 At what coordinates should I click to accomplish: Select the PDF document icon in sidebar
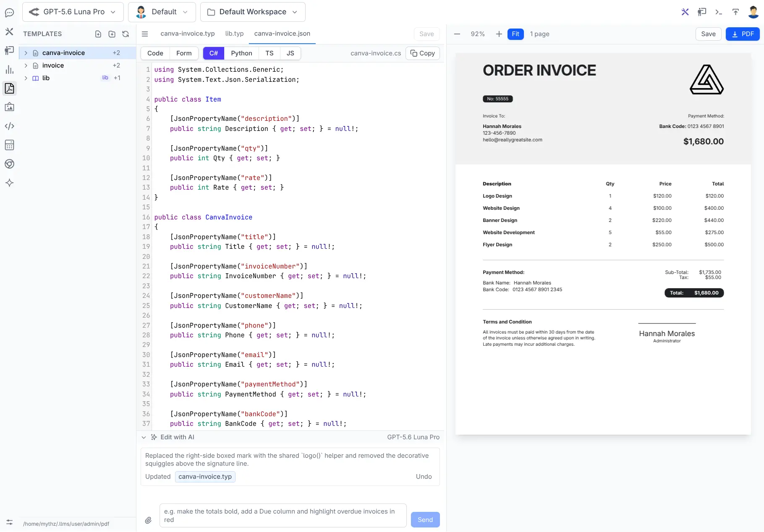[x=9, y=88]
